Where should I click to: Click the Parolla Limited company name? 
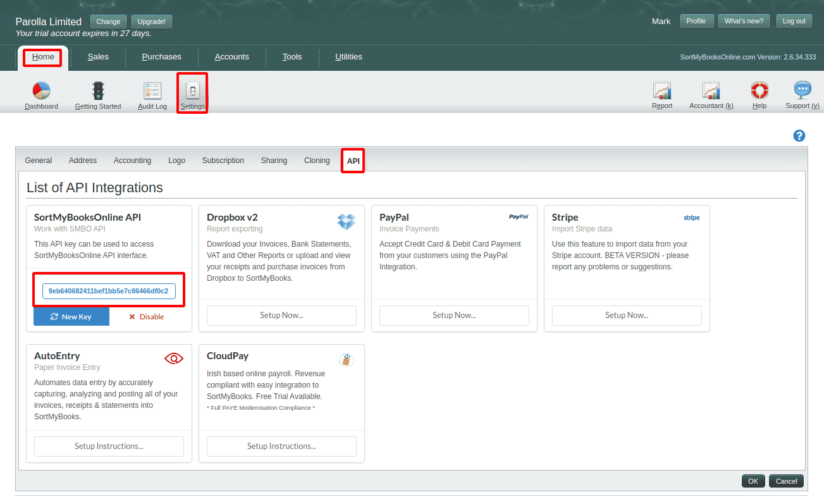click(49, 22)
